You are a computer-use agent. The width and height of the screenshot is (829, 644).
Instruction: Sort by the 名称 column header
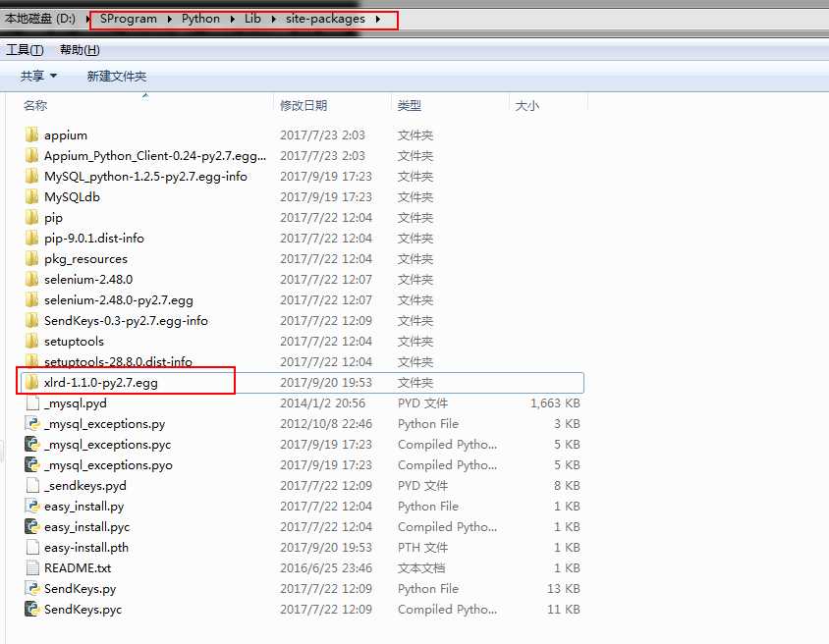(x=35, y=106)
